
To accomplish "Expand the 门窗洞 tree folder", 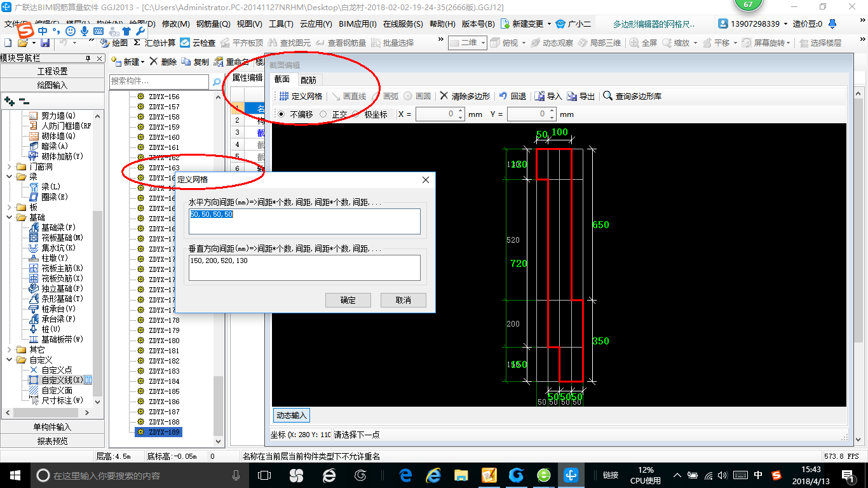I will click(8, 166).
